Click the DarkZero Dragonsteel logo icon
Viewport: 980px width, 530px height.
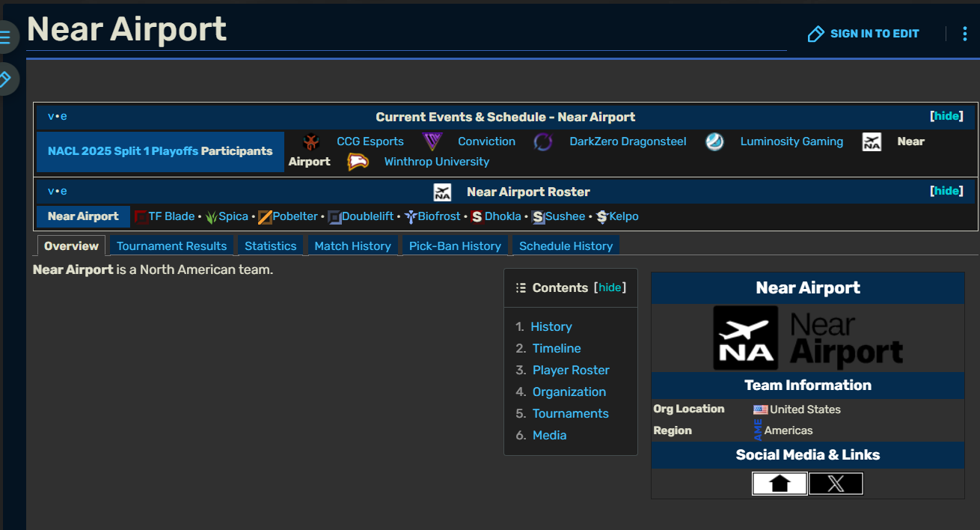coord(543,141)
